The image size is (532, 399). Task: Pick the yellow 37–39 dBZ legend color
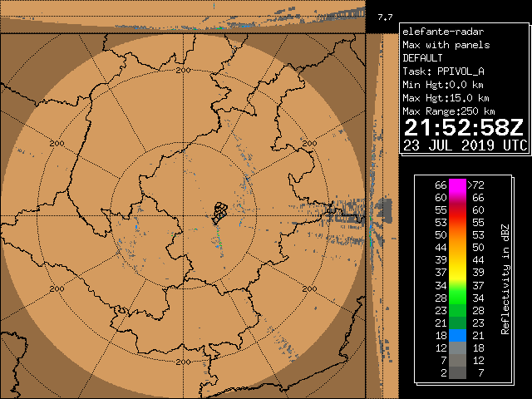(x=457, y=272)
